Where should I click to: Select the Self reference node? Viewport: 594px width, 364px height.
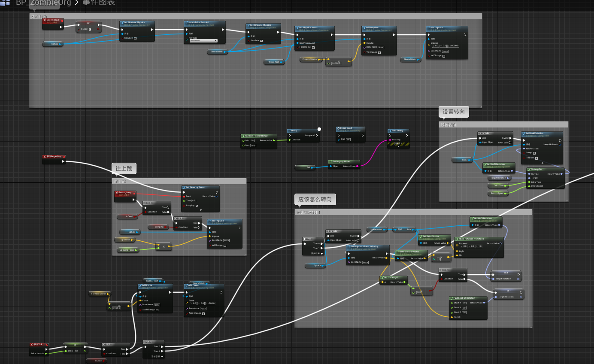305,167
